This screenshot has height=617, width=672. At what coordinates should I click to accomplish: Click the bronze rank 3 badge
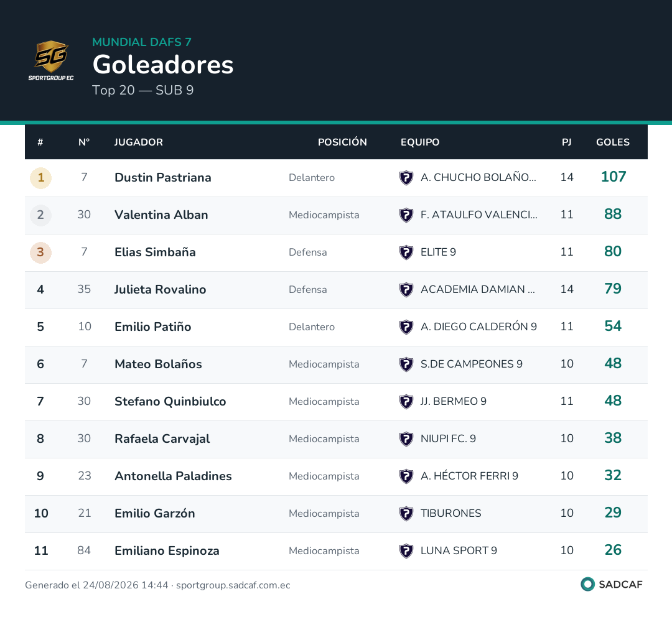click(x=40, y=253)
